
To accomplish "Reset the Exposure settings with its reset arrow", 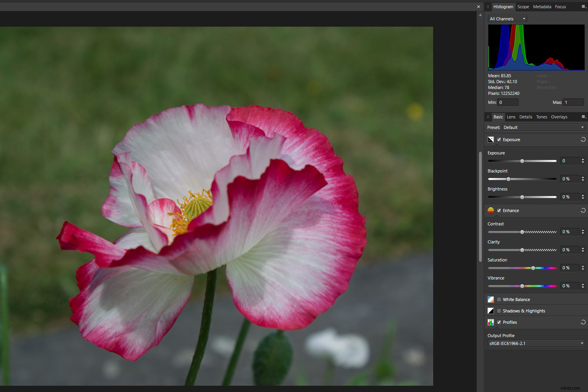I will pos(583,140).
